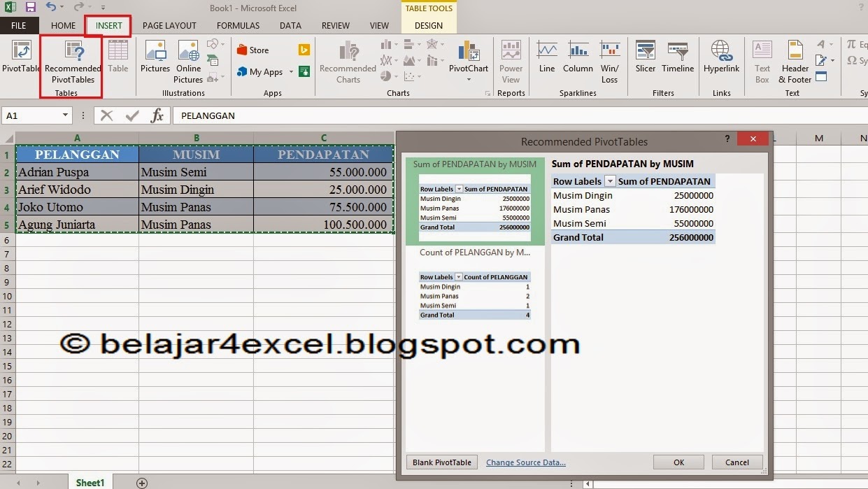Open the FILE tab
The height and width of the screenshot is (489, 868).
click(18, 26)
